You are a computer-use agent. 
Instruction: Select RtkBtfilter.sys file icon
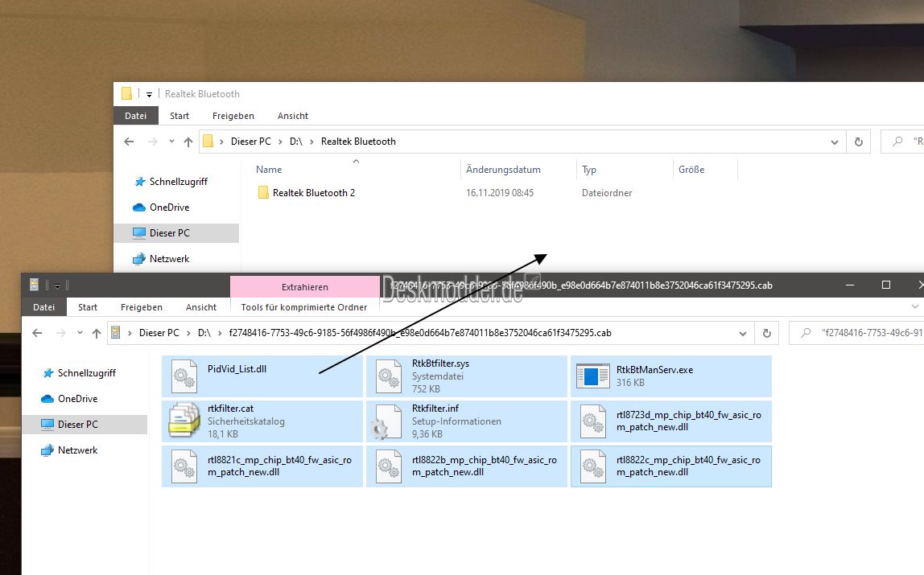[x=389, y=376]
